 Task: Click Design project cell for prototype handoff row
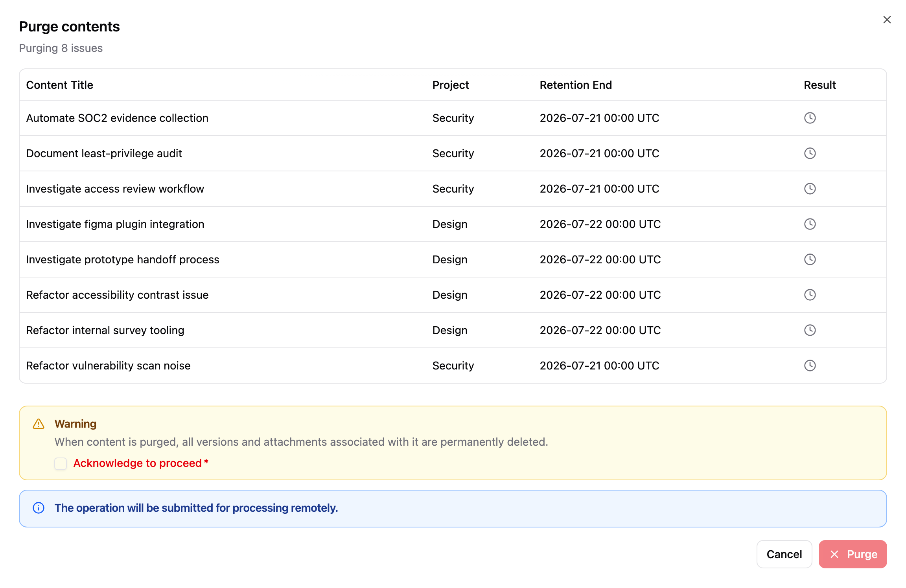(x=450, y=259)
